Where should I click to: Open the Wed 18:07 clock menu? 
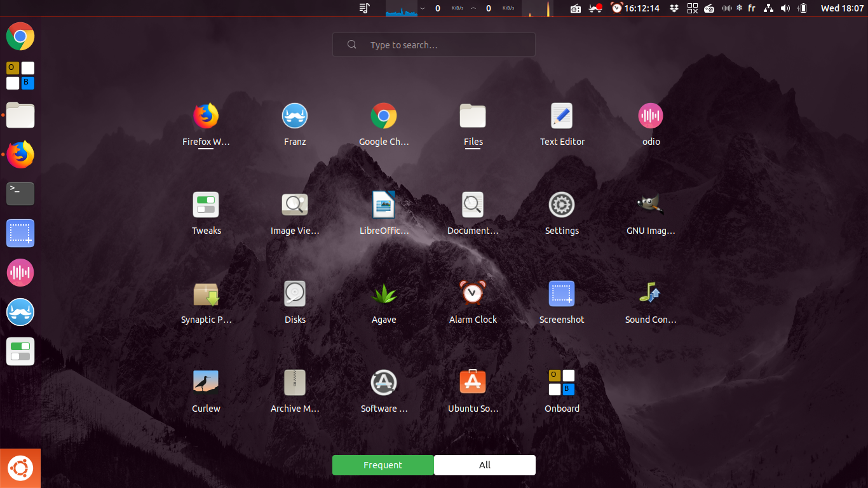843,8
